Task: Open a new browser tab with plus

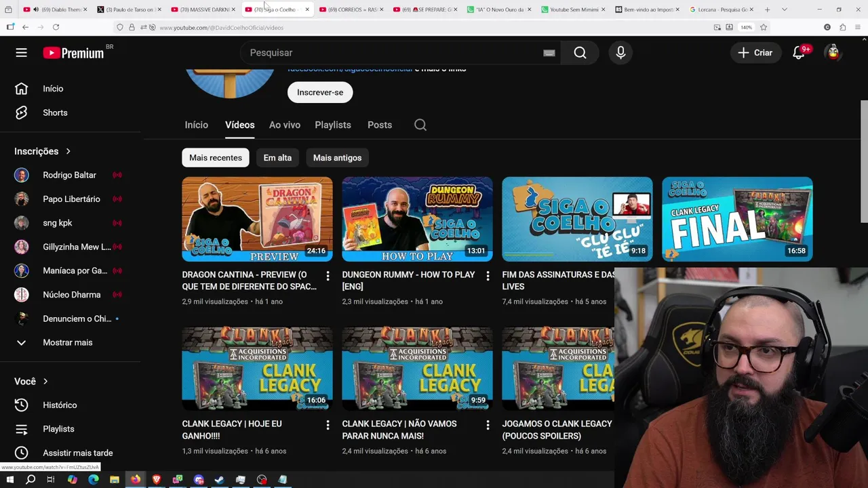Action: tap(767, 9)
